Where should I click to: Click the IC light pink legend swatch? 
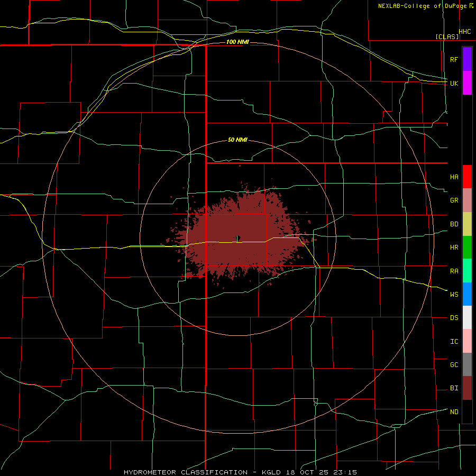pyautogui.click(x=467, y=341)
